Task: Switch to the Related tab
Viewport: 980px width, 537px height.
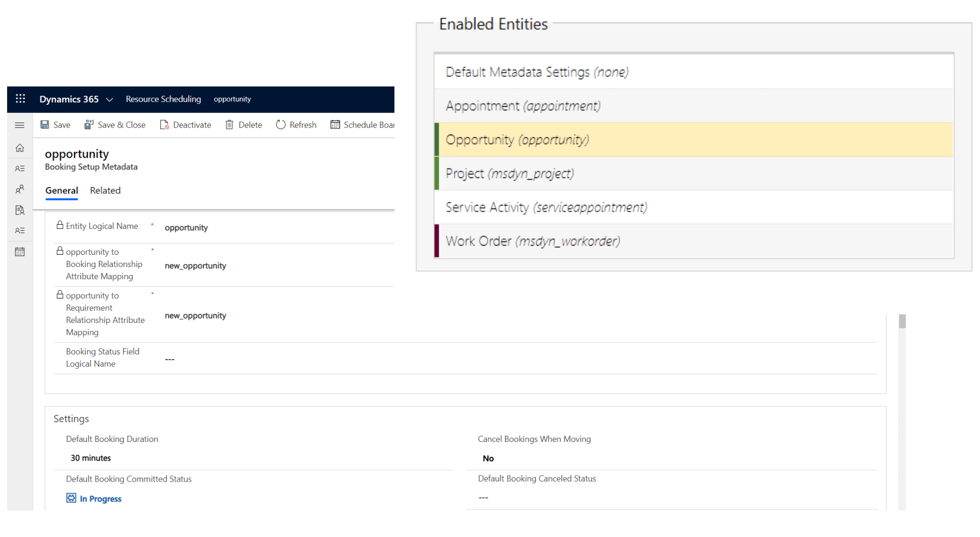Action: (105, 191)
